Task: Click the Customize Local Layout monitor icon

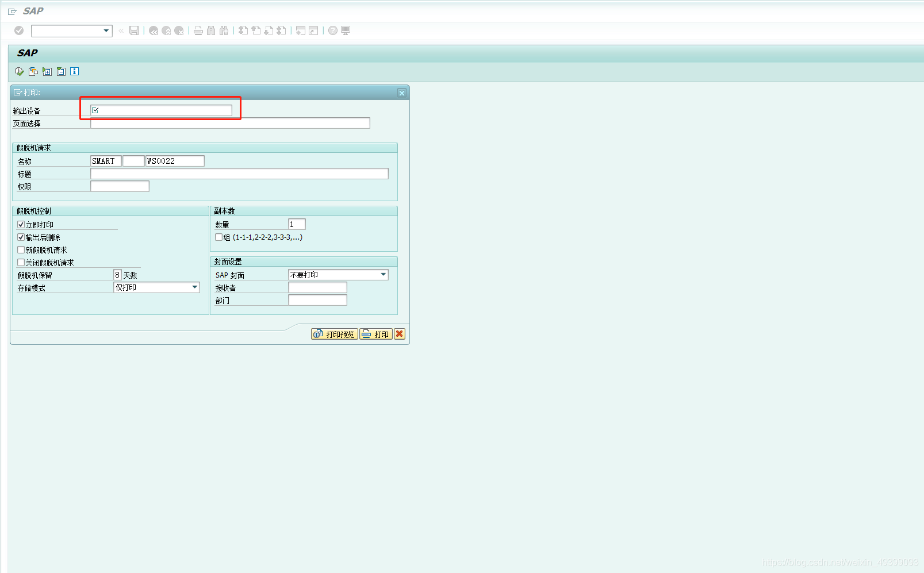Action: pos(346,30)
